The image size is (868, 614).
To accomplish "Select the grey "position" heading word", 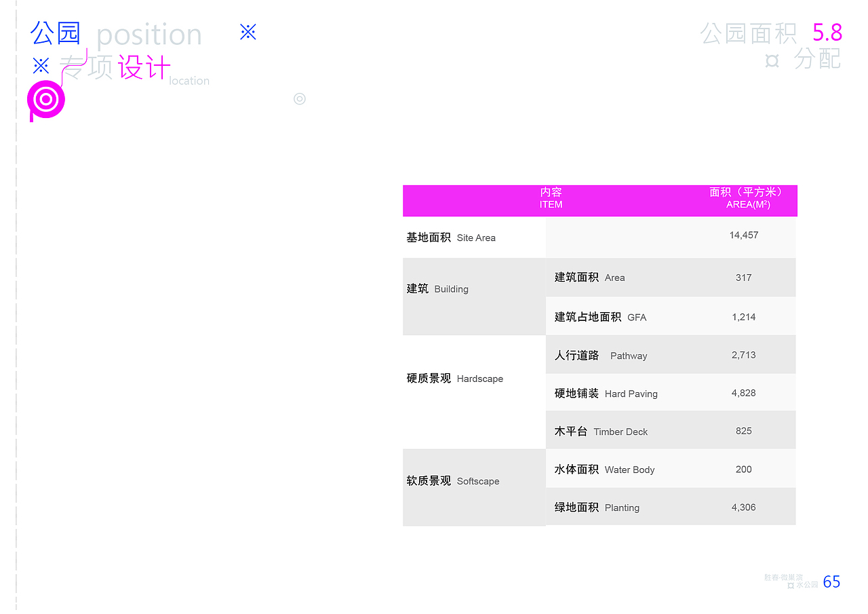I will pos(149,35).
